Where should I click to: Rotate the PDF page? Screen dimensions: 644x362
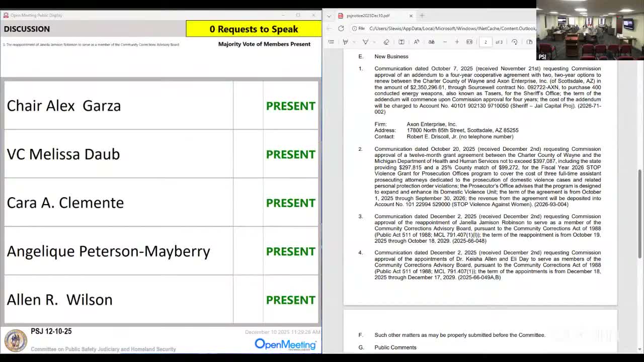coord(514,42)
